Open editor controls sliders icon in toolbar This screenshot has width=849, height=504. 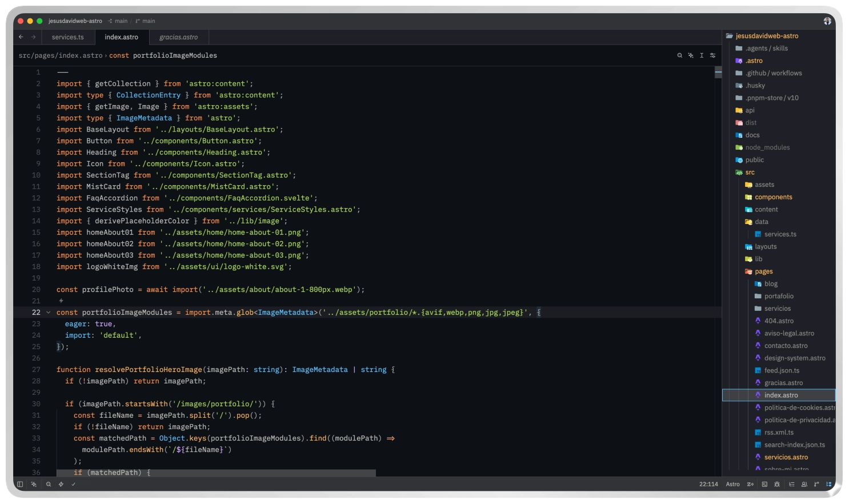coord(712,55)
